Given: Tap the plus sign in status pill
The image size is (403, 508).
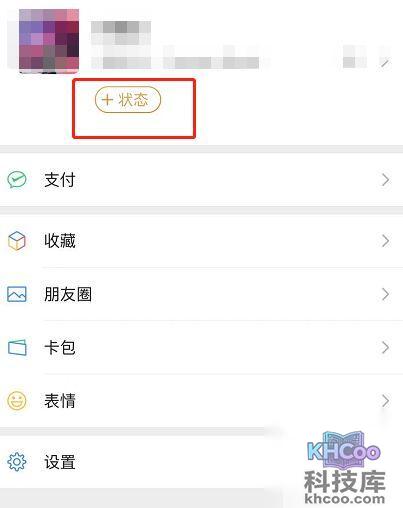Looking at the screenshot, I should point(107,99).
